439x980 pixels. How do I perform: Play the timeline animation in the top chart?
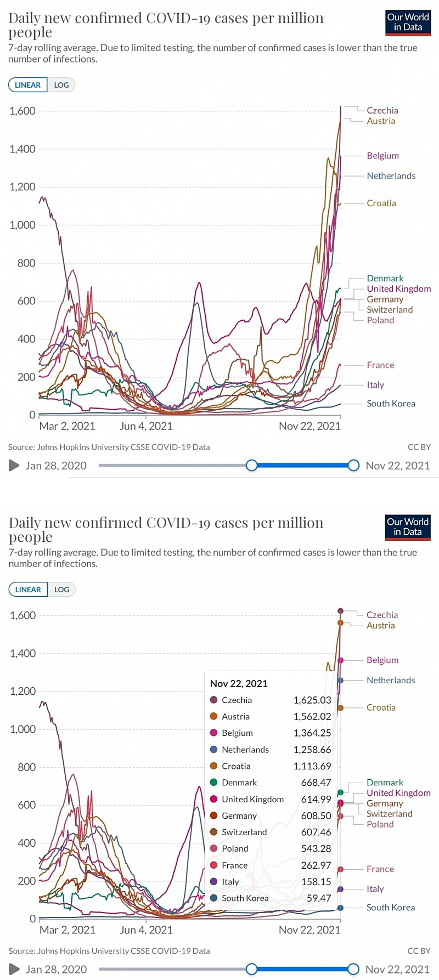tap(14, 466)
